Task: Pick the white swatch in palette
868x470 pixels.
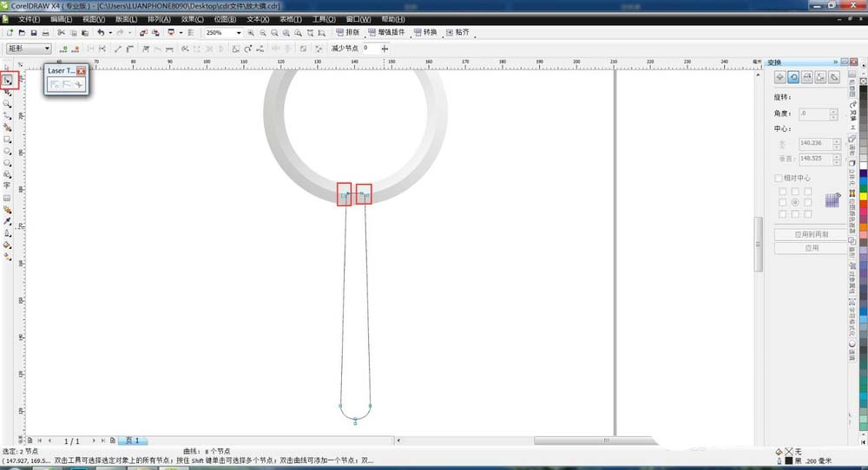Action: tap(863, 166)
